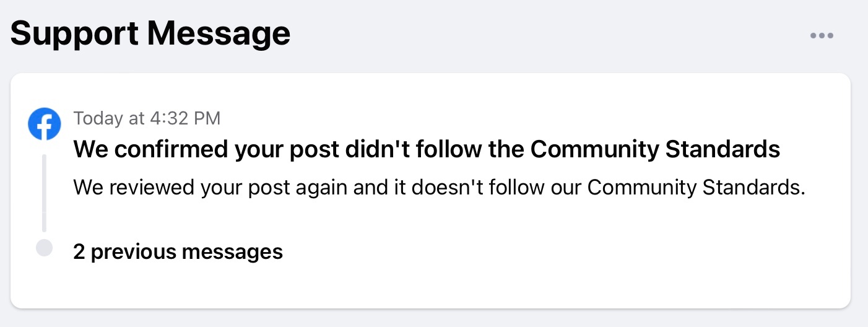Click the vertical timeline connector line
Viewport: 868px width, 327px height.
click(x=45, y=193)
